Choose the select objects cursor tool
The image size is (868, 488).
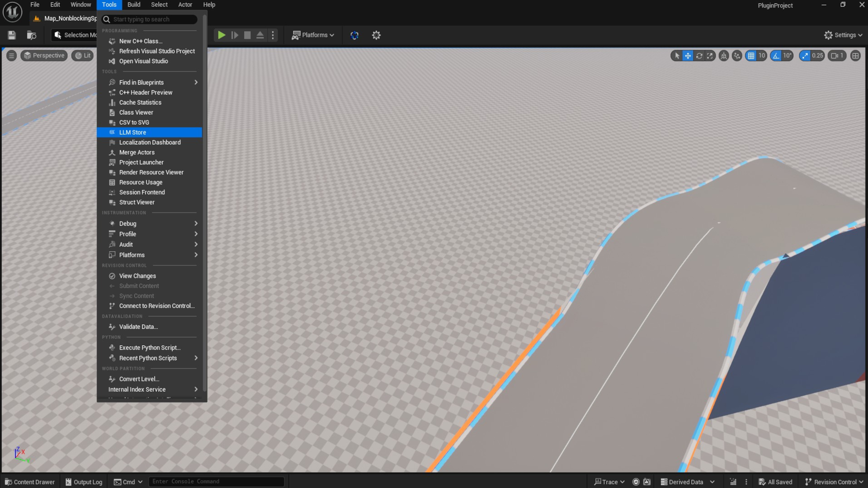[x=677, y=56]
